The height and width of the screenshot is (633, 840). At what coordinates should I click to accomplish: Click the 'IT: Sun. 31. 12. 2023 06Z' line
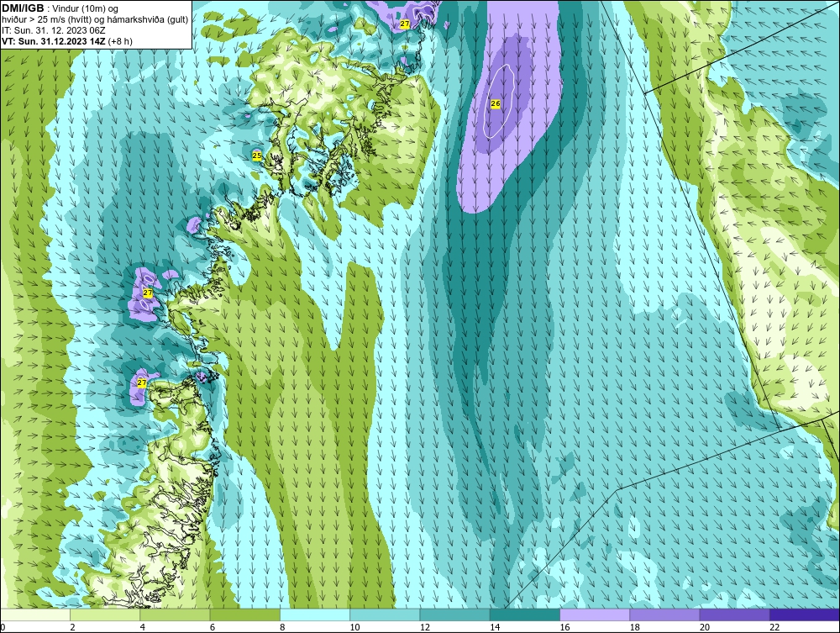54,30
